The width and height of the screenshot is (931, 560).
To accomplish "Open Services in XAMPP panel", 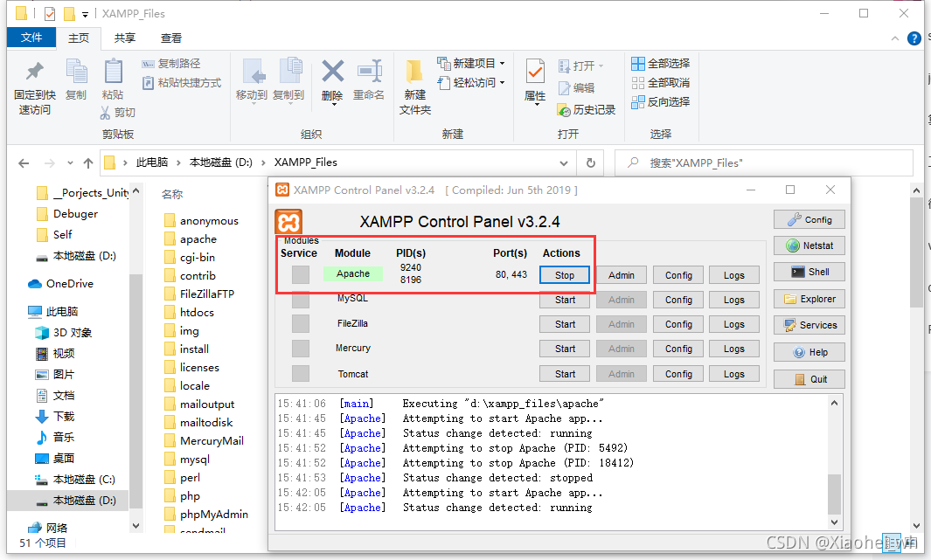I will [x=809, y=325].
